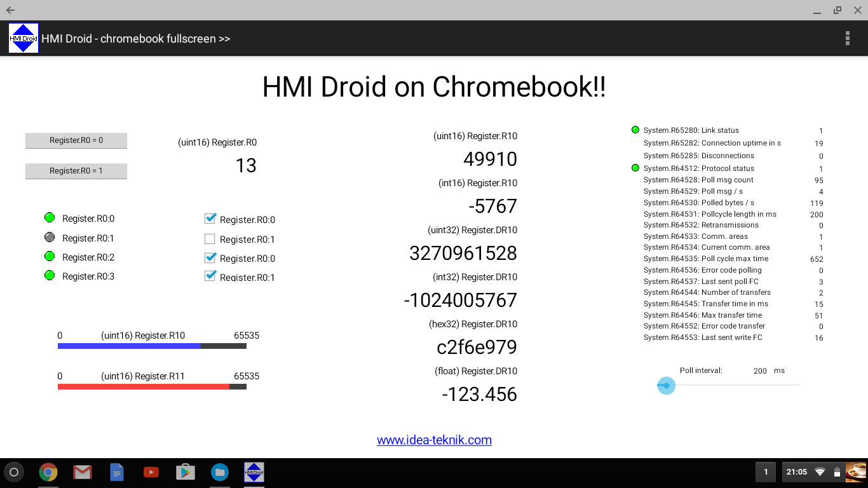The width and height of the screenshot is (868, 488).
Task: Toggle the second Register.R0:0 checkbox
Action: point(210,258)
